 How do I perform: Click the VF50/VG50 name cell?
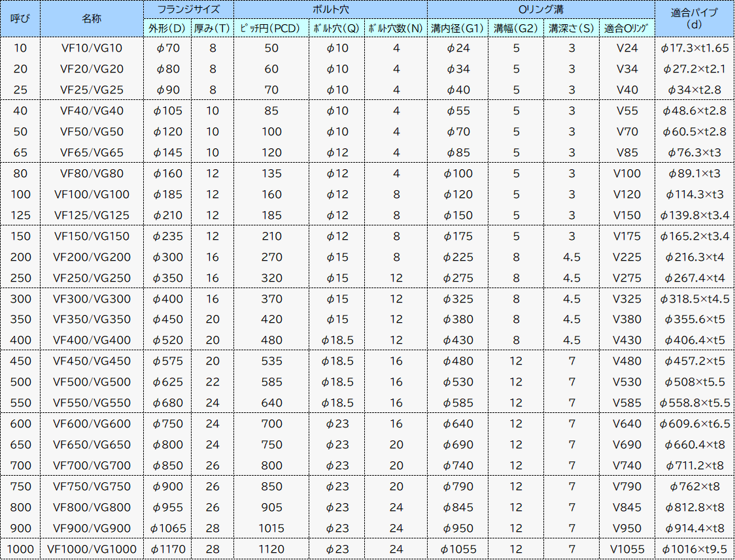pos(92,131)
